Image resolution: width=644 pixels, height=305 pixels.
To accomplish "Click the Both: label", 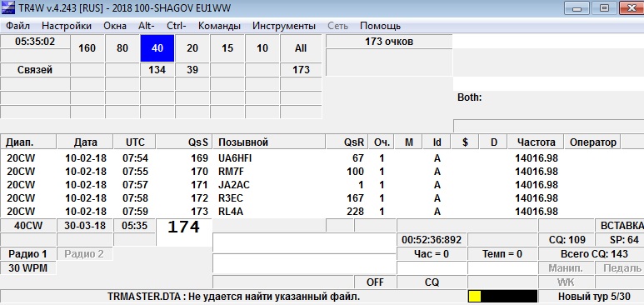I will pos(469,97).
